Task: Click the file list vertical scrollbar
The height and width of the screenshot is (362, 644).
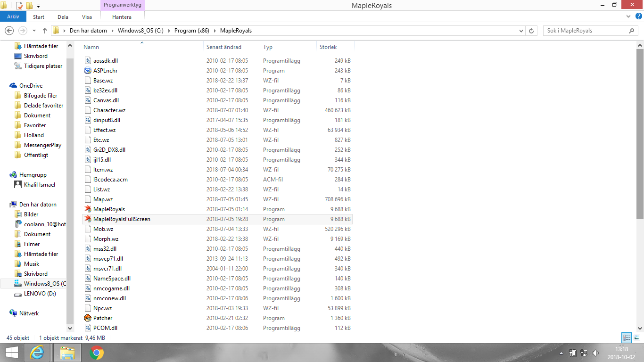Action: (x=640, y=141)
